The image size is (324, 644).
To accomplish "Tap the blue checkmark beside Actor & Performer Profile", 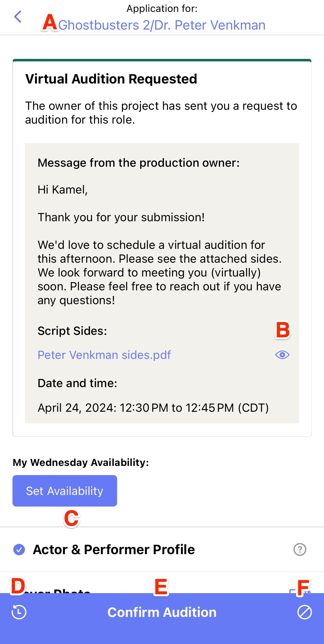I will point(19,549).
